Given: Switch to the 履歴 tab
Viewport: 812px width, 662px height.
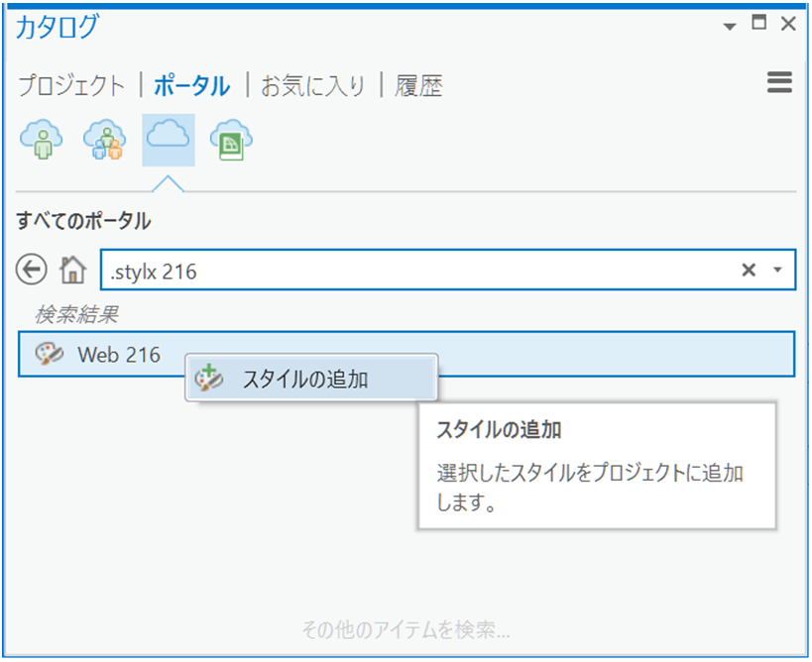Looking at the screenshot, I should tap(418, 85).
